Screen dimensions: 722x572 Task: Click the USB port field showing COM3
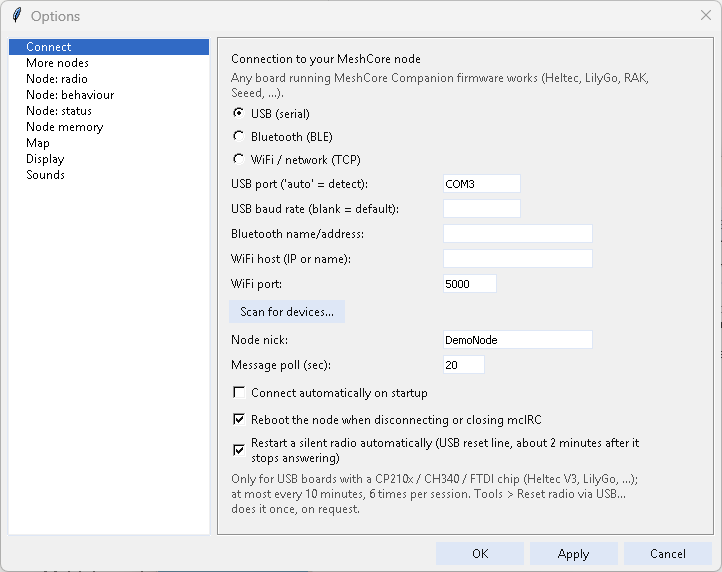click(482, 184)
